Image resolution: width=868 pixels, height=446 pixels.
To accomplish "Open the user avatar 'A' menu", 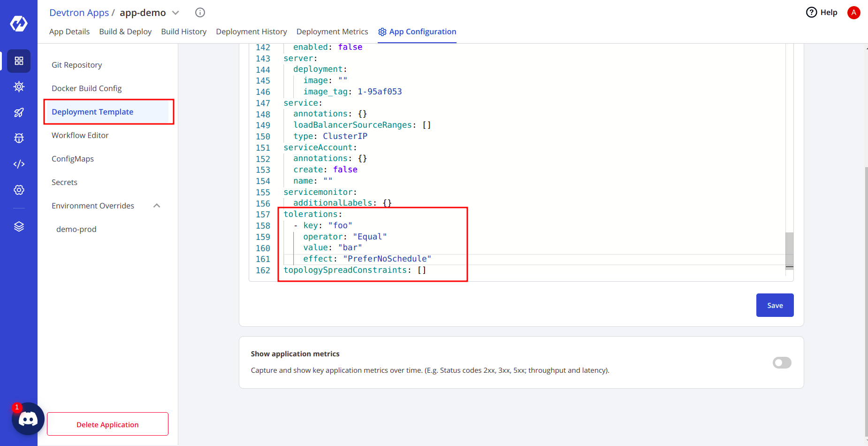I will pyautogui.click(x=853, y=13).
